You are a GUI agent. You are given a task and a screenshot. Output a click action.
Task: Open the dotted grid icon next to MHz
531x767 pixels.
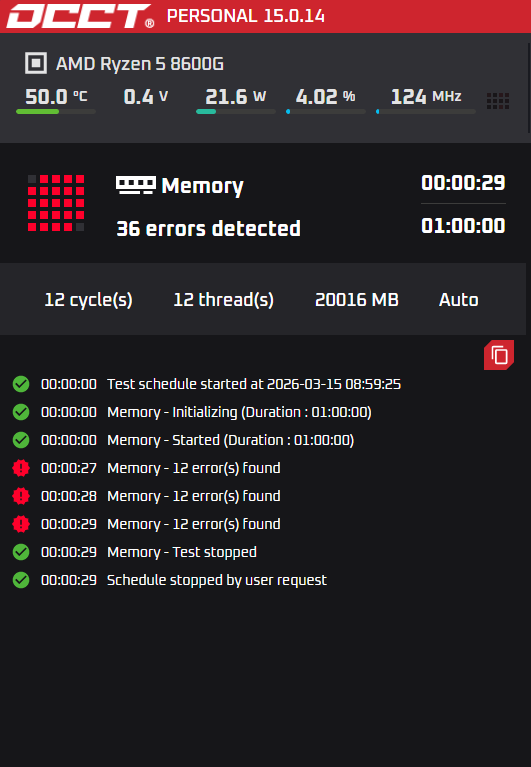point(498,101)
